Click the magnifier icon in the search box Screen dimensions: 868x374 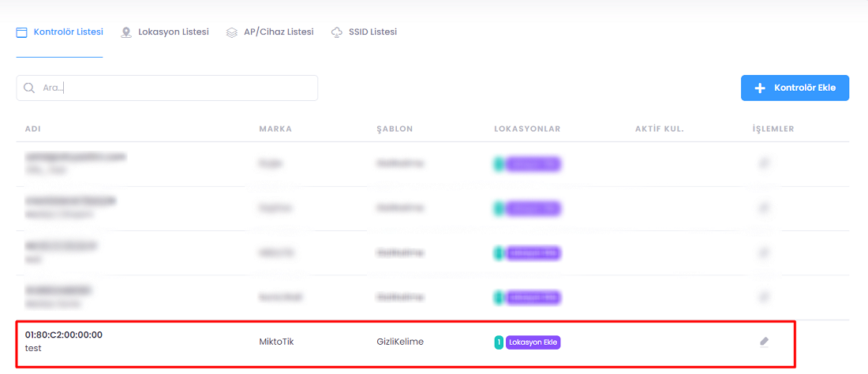29,88
